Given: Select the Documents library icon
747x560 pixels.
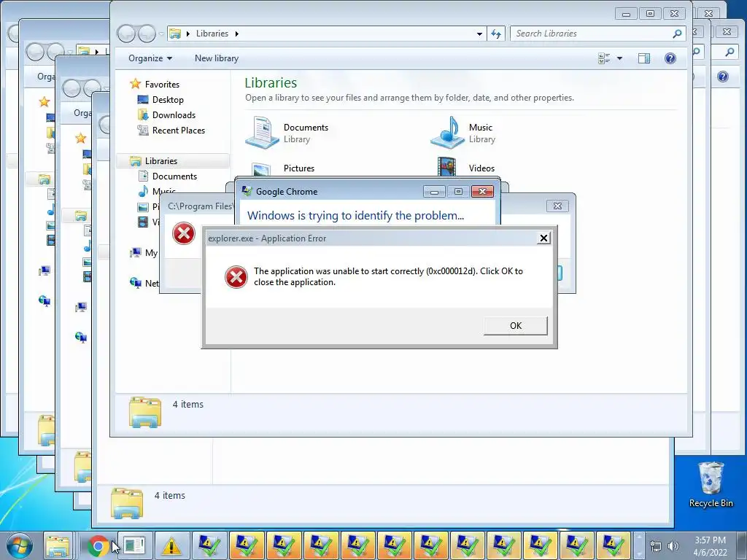Looking at the screenshot, I should point(262,133).
